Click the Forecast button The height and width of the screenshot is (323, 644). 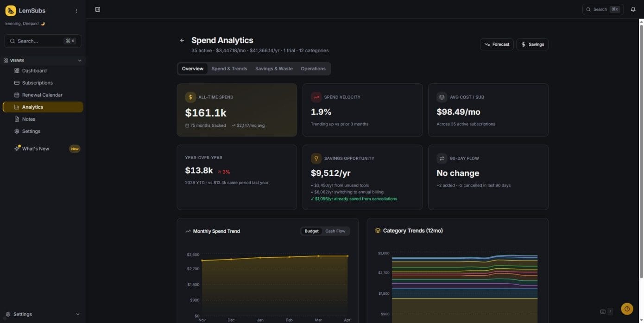[x=497, y=44]
